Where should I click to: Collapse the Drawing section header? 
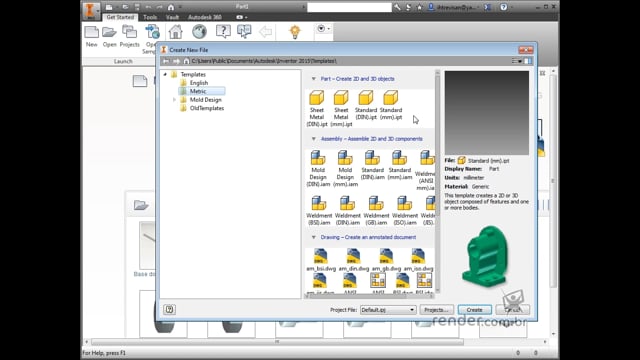[x=313, y=237]
